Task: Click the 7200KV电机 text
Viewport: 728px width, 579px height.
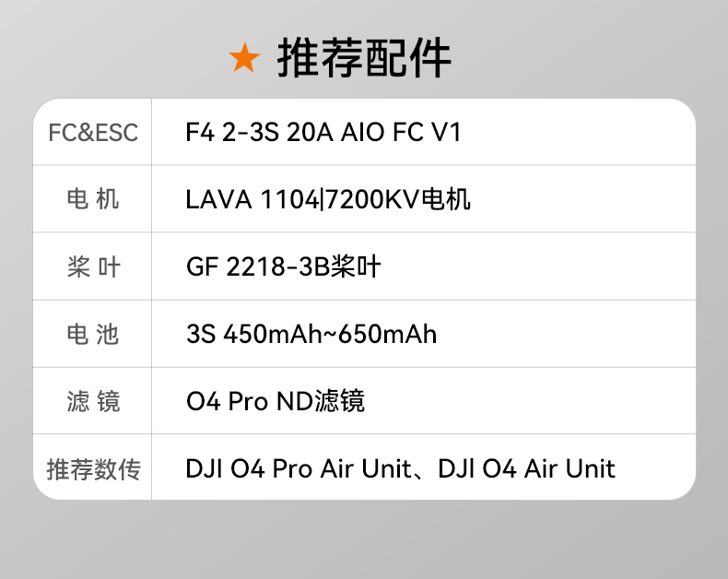Action: tap(398, 199)
